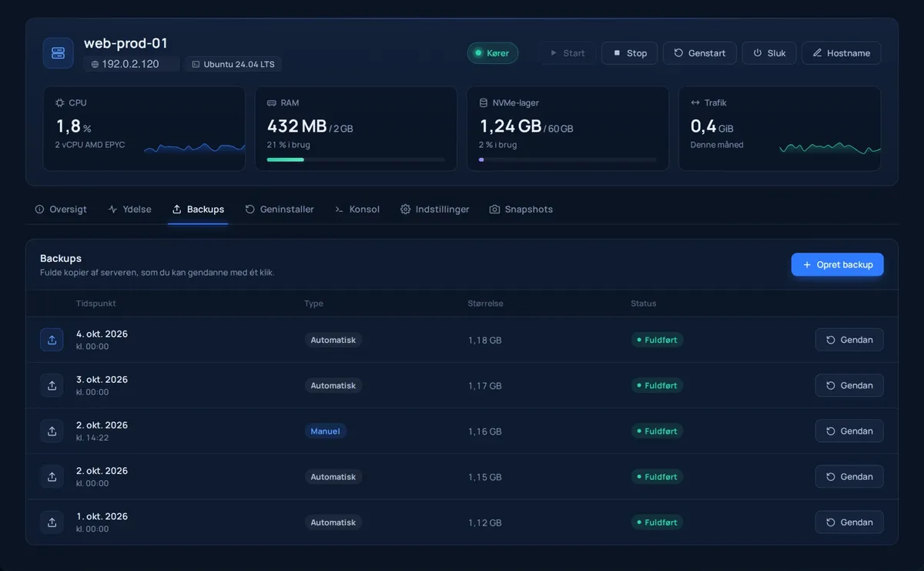Go to the Konsol tab

(x=357, y=210)
